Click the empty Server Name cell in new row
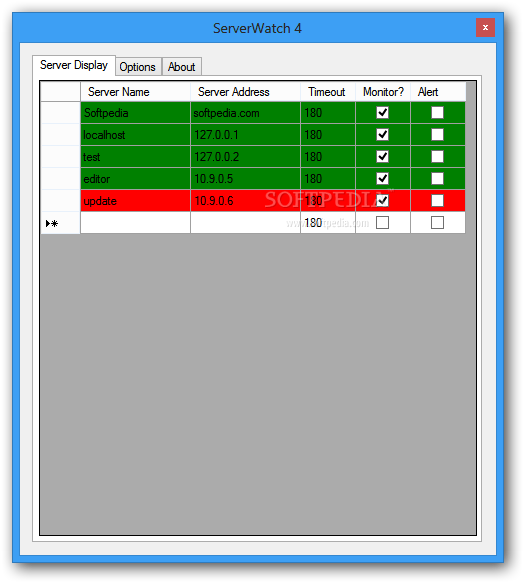Viewport: 524px width, 583px height. click(x=135, y=223)
